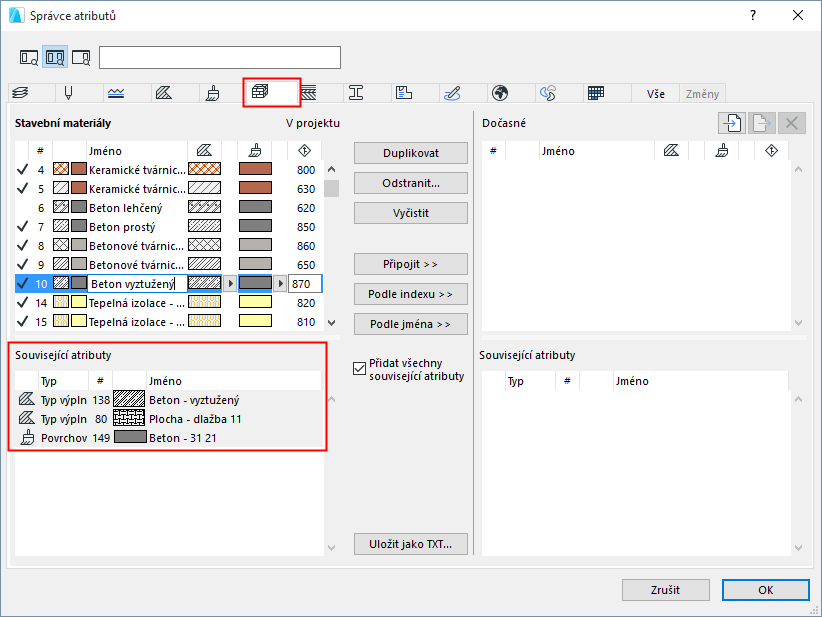Click the gray surface swatch of Beton vyztužený
Screen dimensions: 822x617
[x=255, y=283]
